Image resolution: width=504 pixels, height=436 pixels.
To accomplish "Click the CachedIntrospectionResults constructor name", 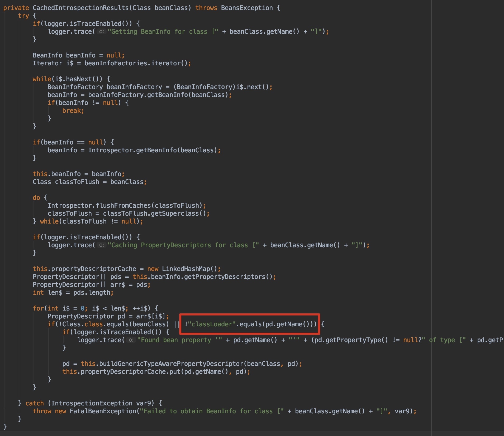I will pos(81,8).
